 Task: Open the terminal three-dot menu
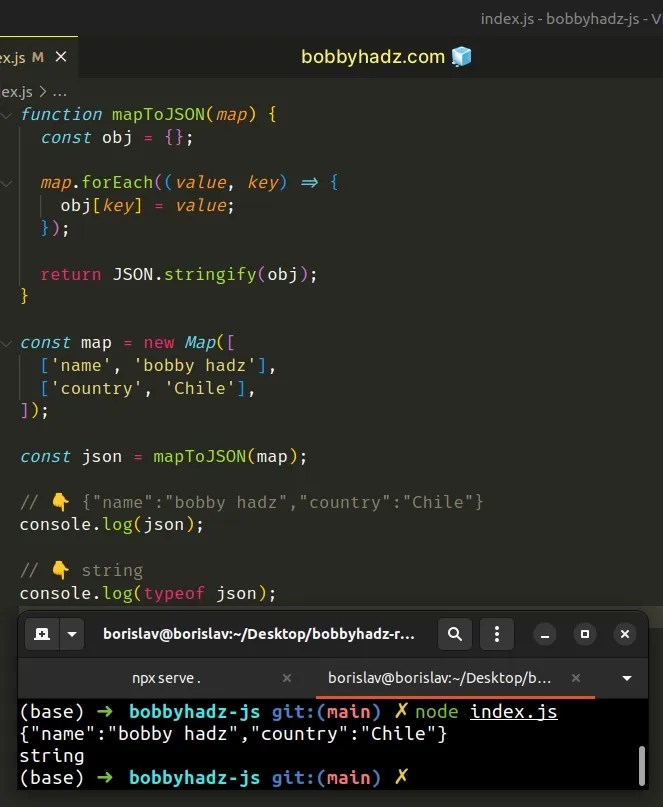click(497, 634)
